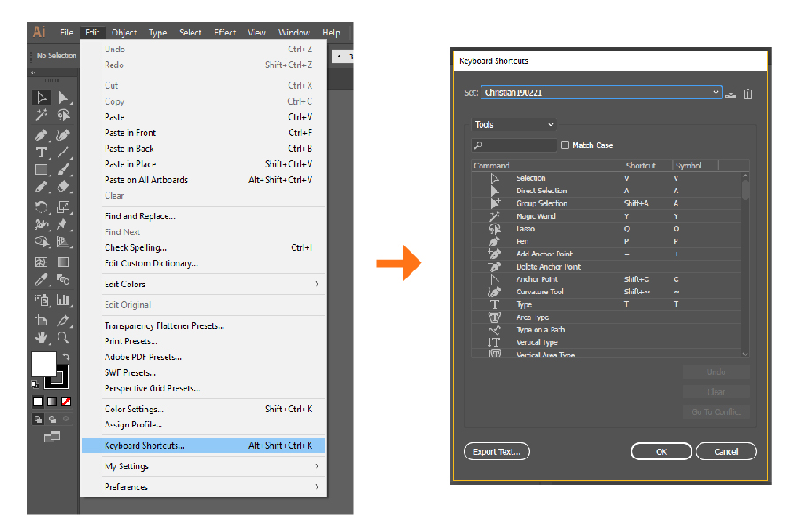This screenshot has height=532, width=798.
Task: Choose Find and Replace menu entry
Action: [204, 216]
